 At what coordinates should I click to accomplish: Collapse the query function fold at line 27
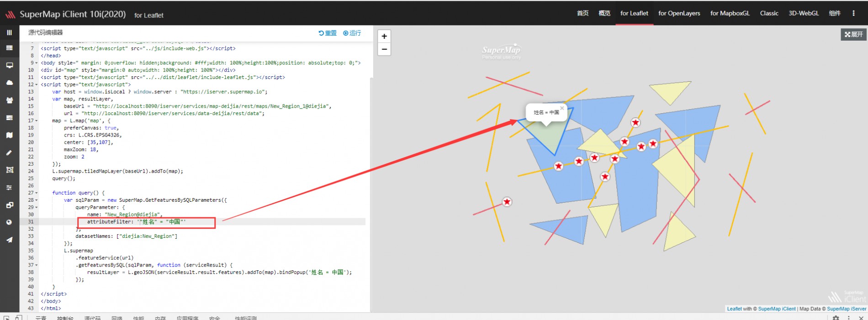pyautogui.click(x=37, y=193)
